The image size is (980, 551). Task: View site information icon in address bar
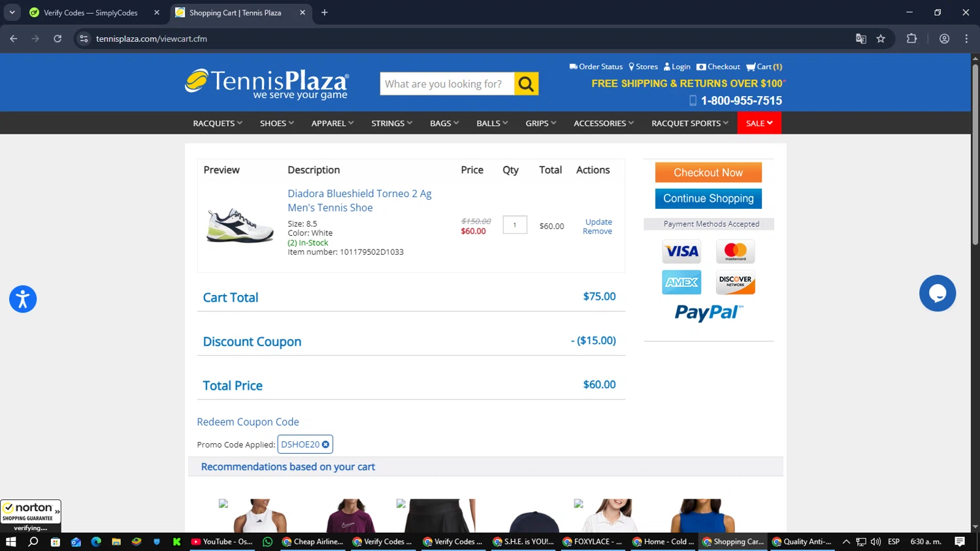tap(84, 39)
